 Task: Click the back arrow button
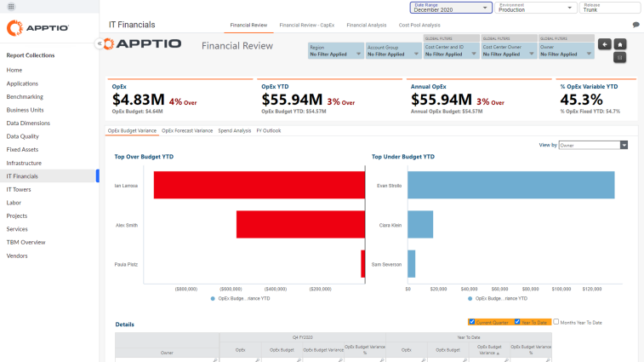605,44
